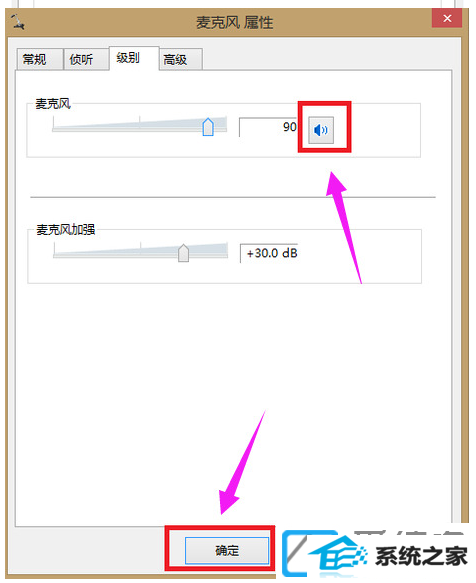Click the +30.0 dB boost value field
Image resolution: width=476 pixels, height=583 pixels.
click(269, 253)
